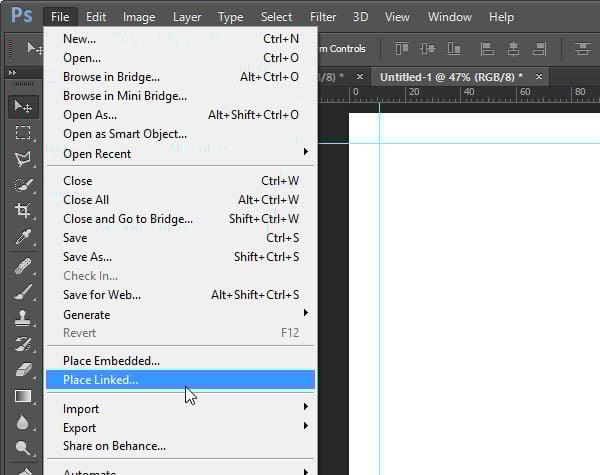Image resolution: width=600 pixels, height=475 pixels.
Task: Open the Edit menu
Action: click(x=96, y=17)
